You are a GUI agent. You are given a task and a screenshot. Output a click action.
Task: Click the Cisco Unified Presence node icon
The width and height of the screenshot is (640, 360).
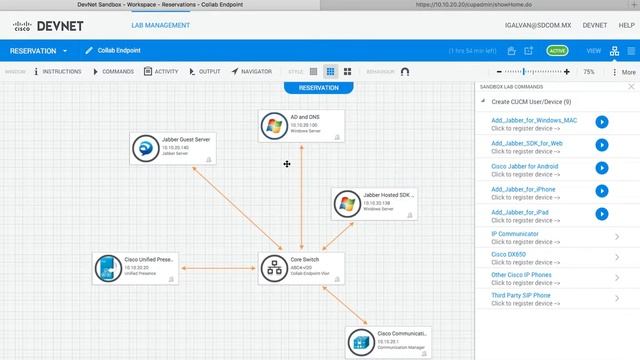(x=108, y=268)
